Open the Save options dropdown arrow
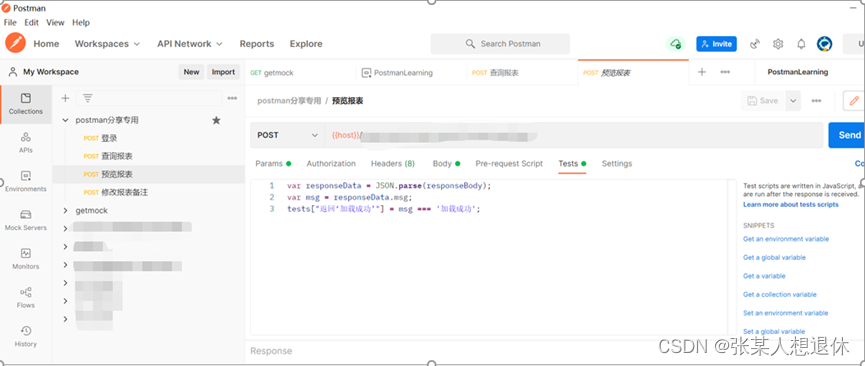 793,101
